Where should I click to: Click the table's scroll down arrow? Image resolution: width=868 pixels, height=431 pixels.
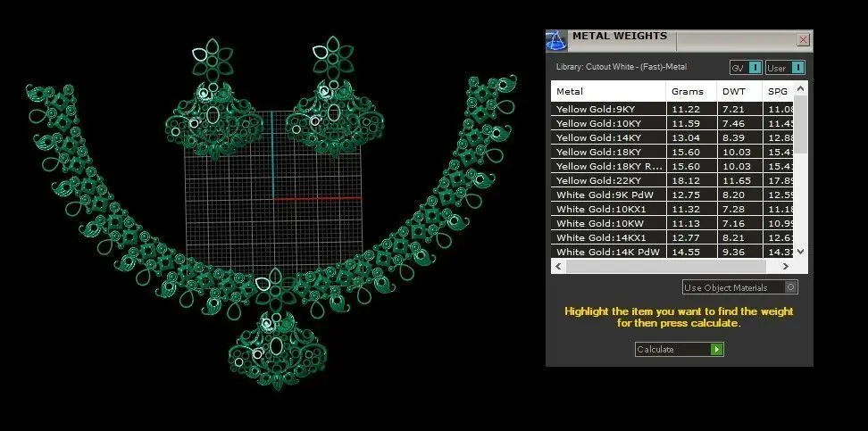pyautogui.click(x=800, y=252)
